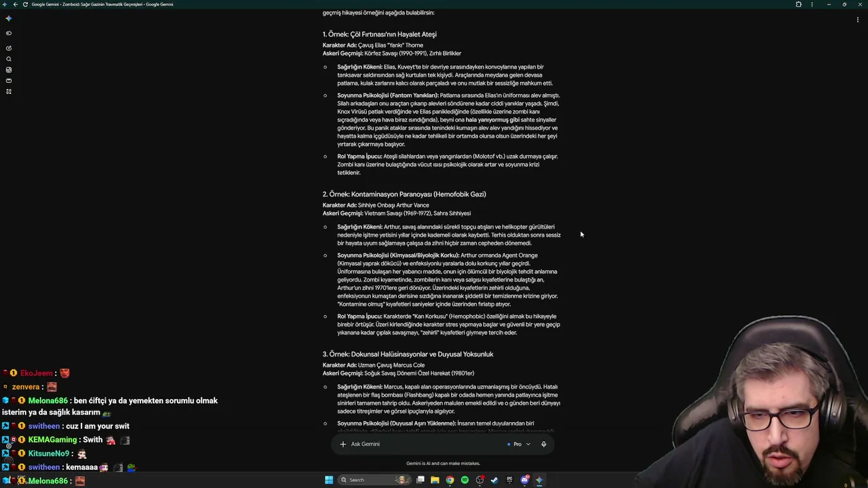Viewport: 868px width, 488px height.
Task: Click the text 'Vietnam Savaşı (1969-1972), Saha Sıhhiyesi'
Action: pyautogui.click(x=418, y=213)
